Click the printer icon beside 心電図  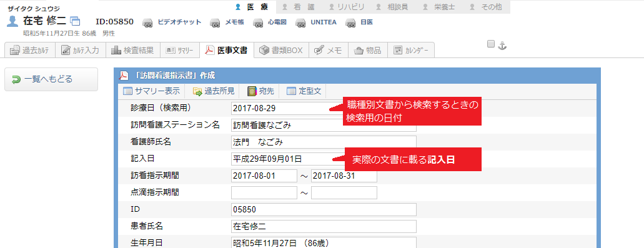click(x=259, y=22)
